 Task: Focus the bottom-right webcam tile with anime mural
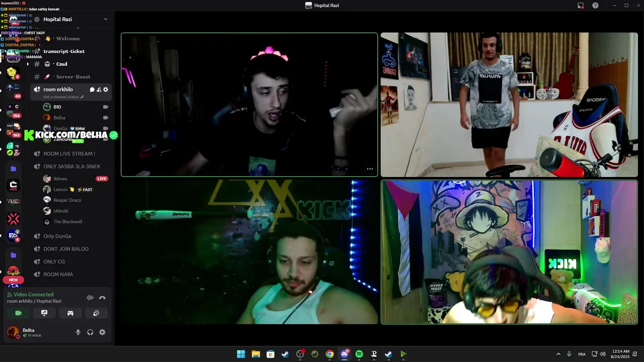pos(509,252)
